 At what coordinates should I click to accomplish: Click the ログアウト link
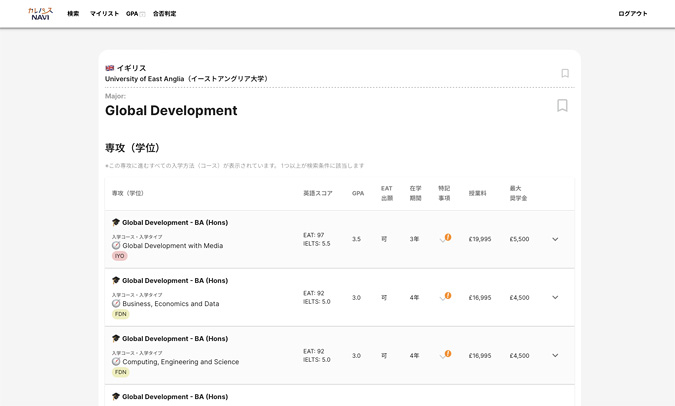click(x=633, y=14)
